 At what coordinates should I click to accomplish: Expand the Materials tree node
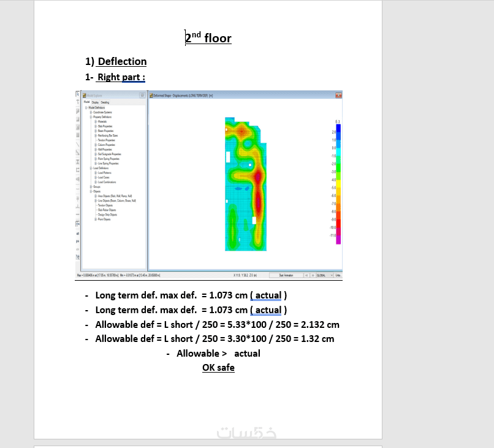click(x=96, y=121)
